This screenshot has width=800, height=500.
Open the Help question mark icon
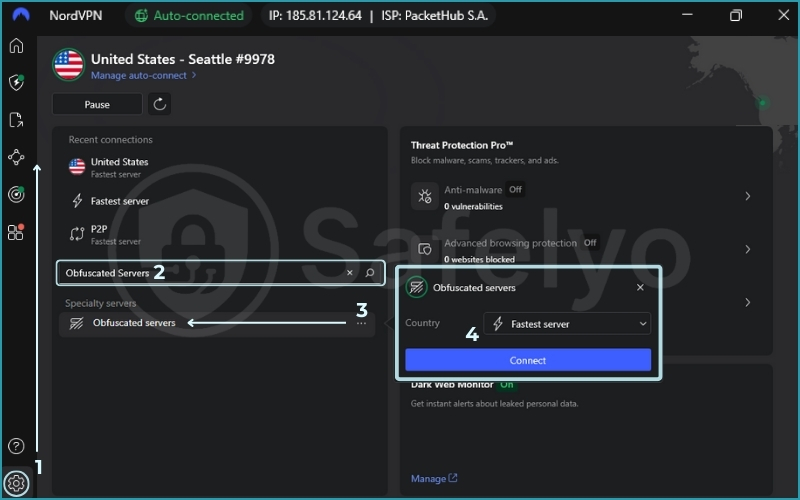(x=16, y=446)
